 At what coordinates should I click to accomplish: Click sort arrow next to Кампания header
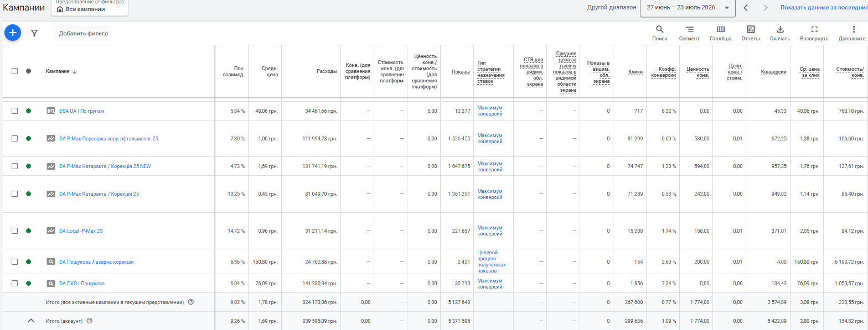(x=75, y=71)
